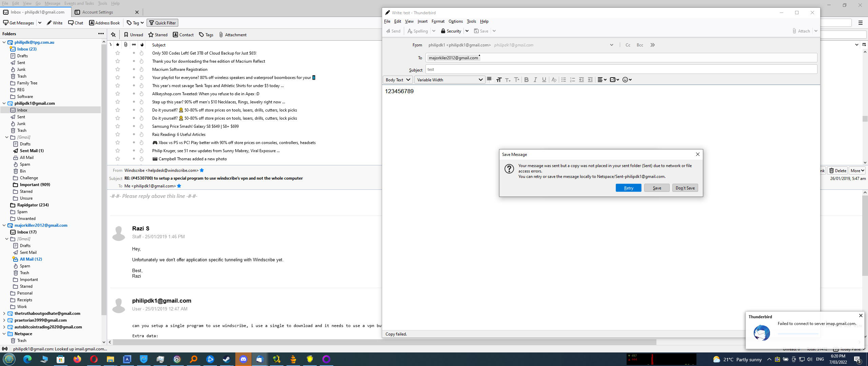
Task: Star the Macrium Software Registration email
Action: 118,69
